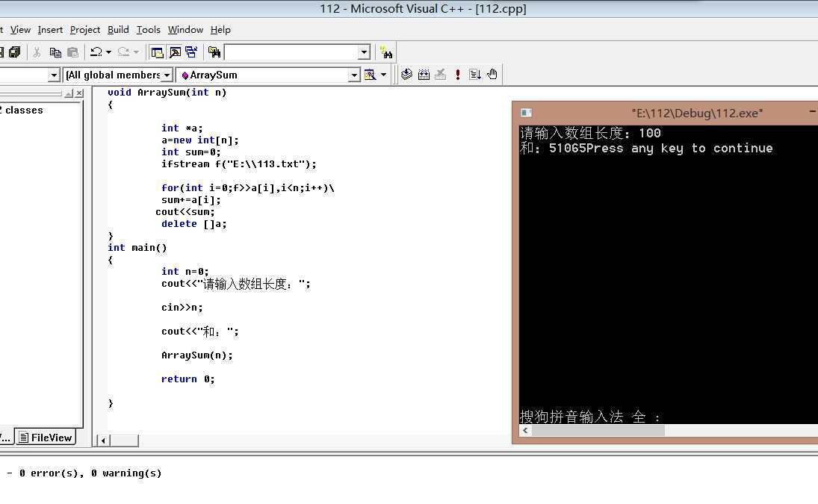This screenshot has width=818, height=504.
Task: Click the console horizontal scrollbar thumb
Action: [598, 431]
